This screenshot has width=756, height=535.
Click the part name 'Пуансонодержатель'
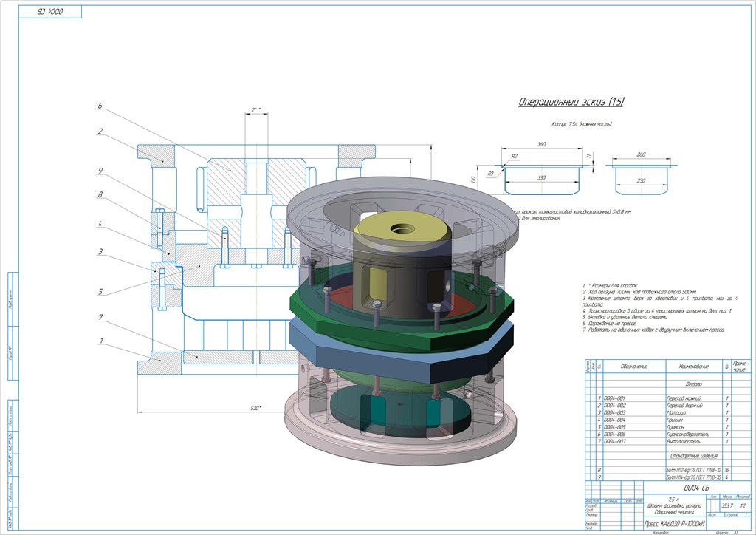click(687, 435)
